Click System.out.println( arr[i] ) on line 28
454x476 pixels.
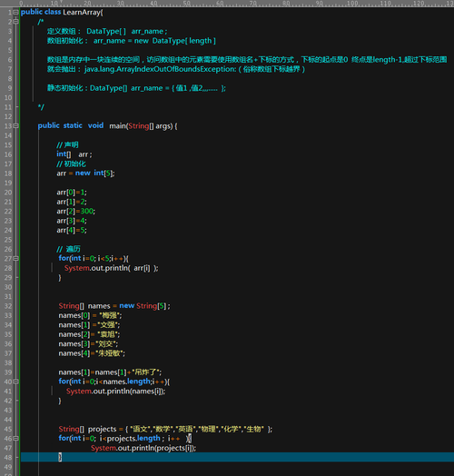[x=111, y=268]
